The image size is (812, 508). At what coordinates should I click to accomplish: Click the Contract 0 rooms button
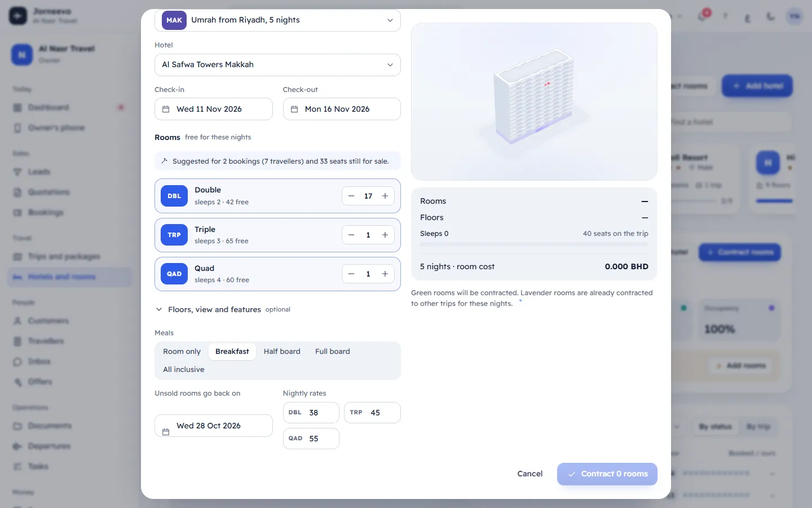click(x=607, y=474)
